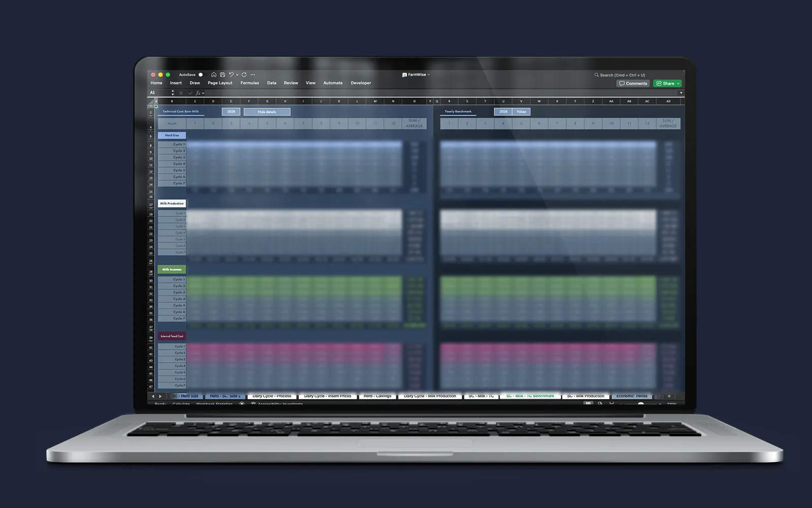Select the Milk Incomes section label

(x=172, y=269)
